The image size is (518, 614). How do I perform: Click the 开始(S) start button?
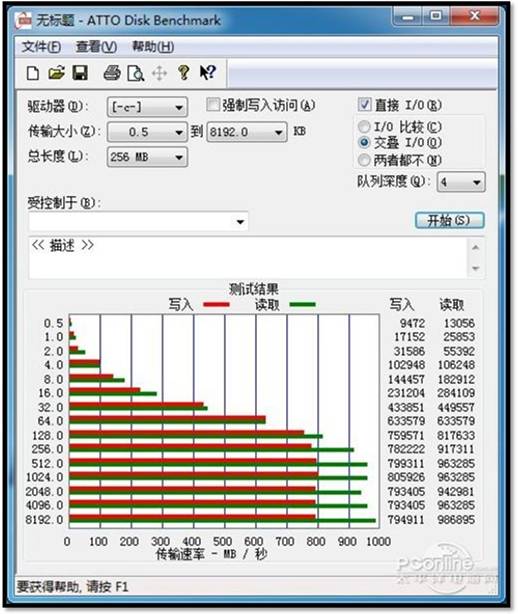pos(449,220)
